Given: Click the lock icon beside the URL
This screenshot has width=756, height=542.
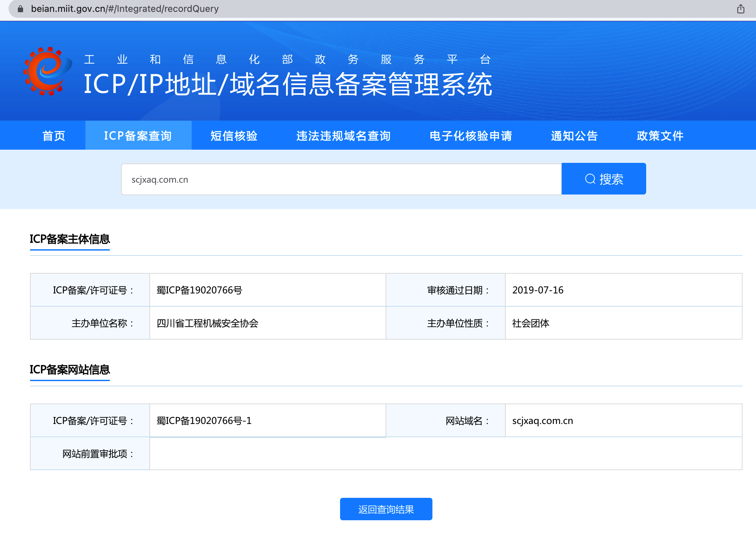Looking at the screenshot, I should click(20, 9).
